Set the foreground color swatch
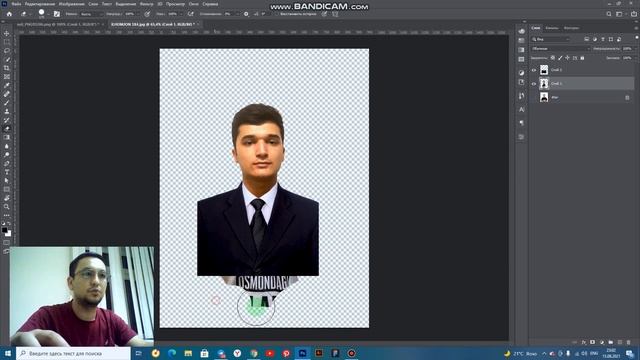Viewport: 640px width, 360px height. [4, 230]
